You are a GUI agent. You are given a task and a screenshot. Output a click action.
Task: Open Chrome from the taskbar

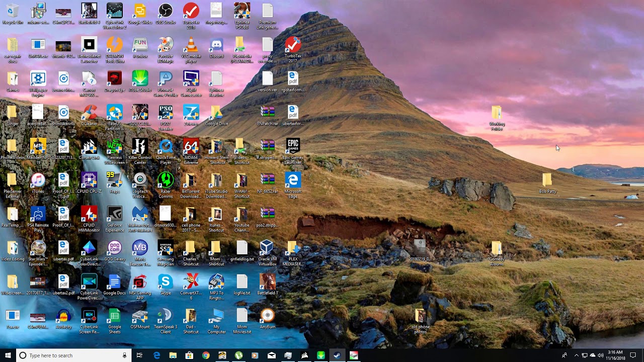(206, 355)
